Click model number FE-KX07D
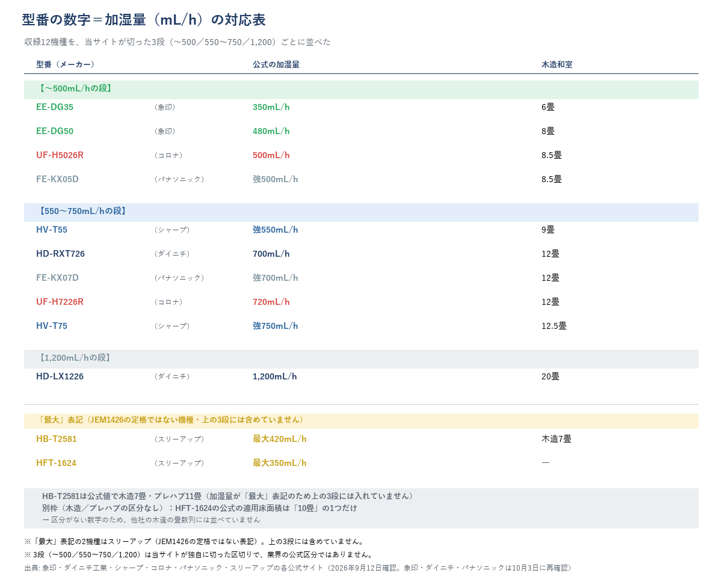The image size is (722, 588). (57, 278)
